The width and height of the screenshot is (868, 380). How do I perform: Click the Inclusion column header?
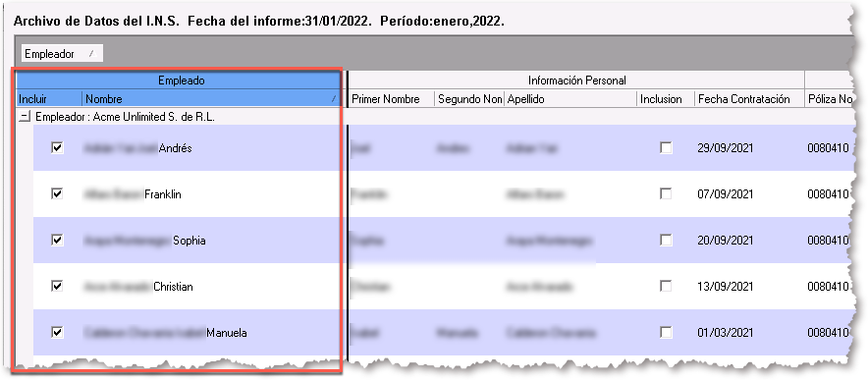pos(666,99)
